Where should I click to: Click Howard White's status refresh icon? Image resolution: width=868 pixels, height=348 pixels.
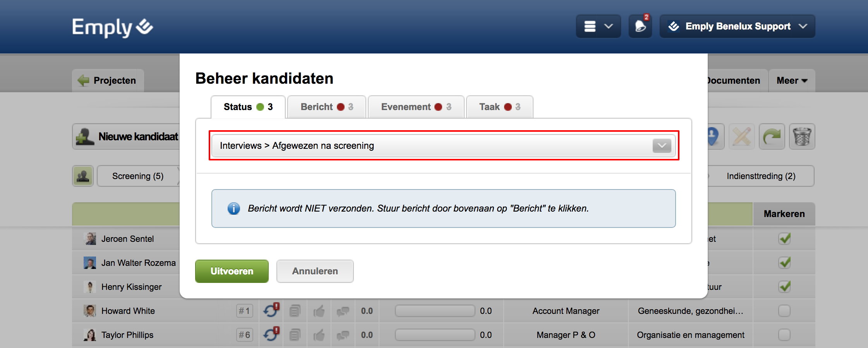tap(271, 311)
